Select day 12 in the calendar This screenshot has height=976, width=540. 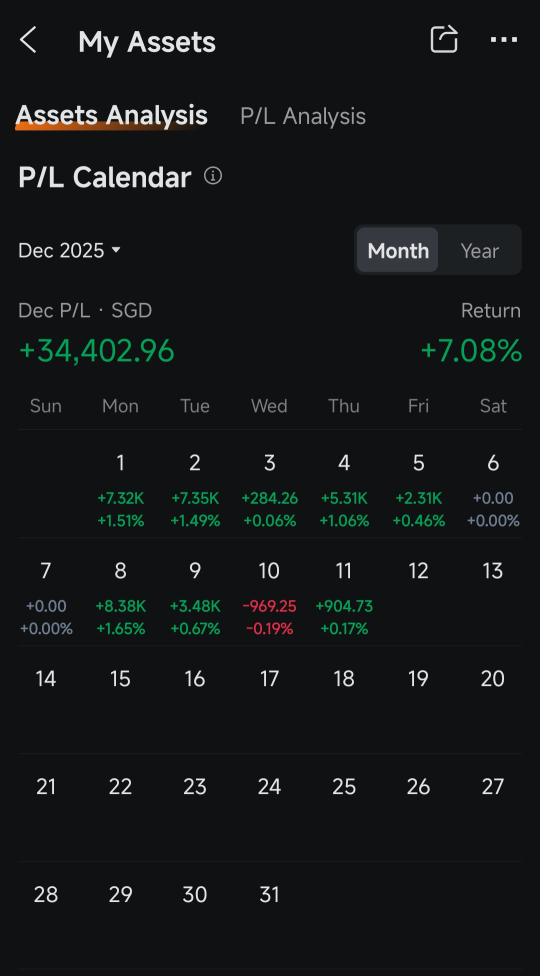coord(419,571)
